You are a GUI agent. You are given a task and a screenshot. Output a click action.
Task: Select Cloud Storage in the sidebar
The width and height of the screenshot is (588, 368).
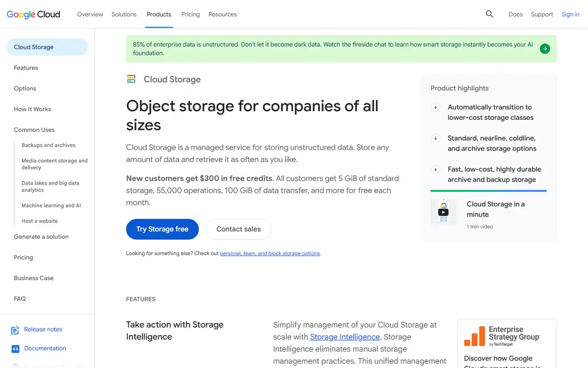[x=47, y=47]
